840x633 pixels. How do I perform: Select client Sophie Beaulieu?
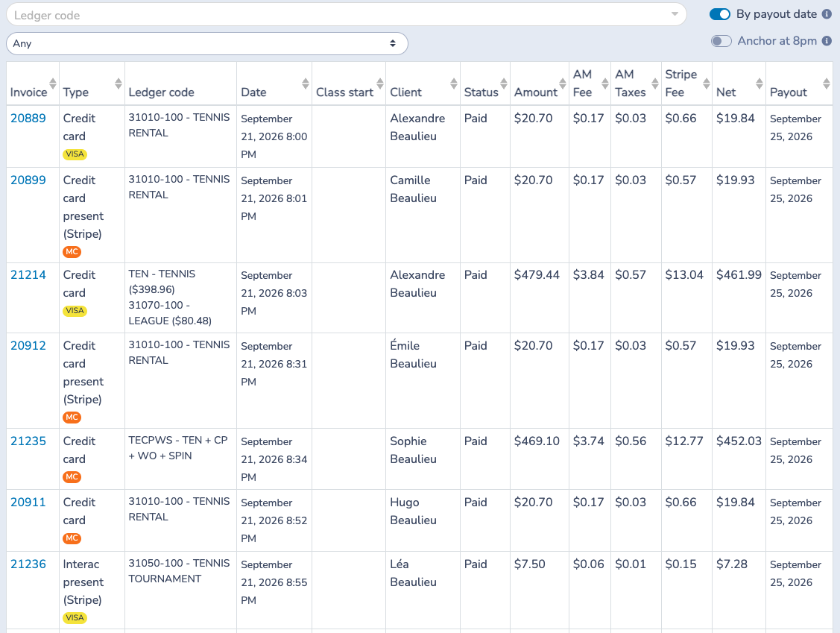tap(413, 450)
